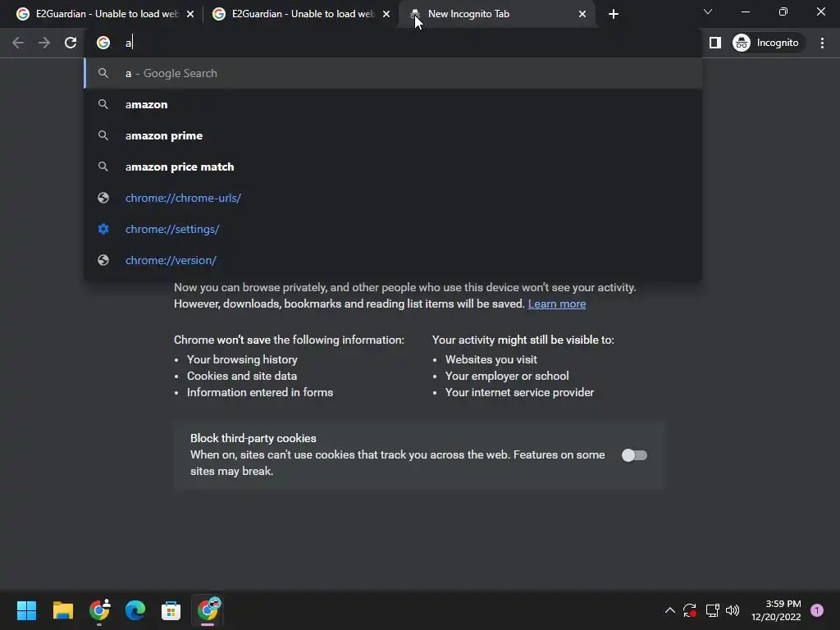Open the side panel icon
The width and height of the screenshot is (840, 630).
pos(714,43)
